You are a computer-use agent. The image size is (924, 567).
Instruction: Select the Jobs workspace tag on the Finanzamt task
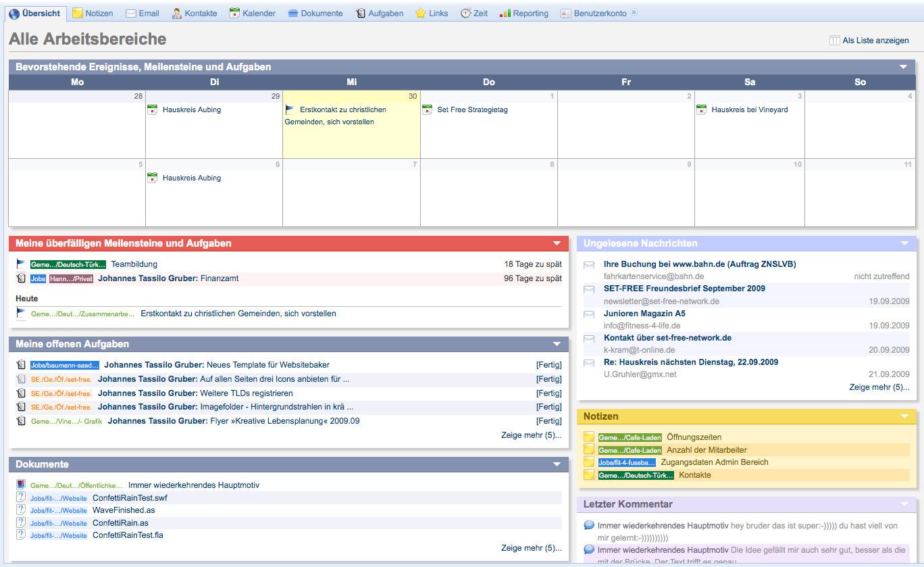[38, 278]
